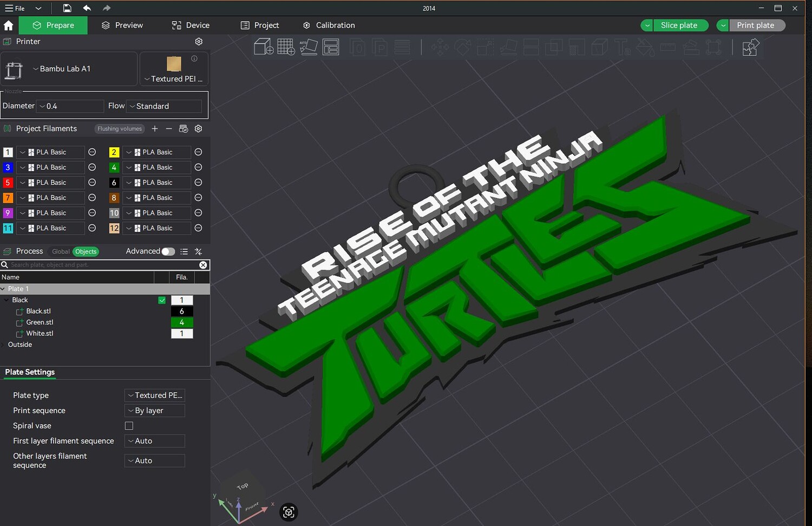Open the File menu dropdown arrow

tap(38, 8)
